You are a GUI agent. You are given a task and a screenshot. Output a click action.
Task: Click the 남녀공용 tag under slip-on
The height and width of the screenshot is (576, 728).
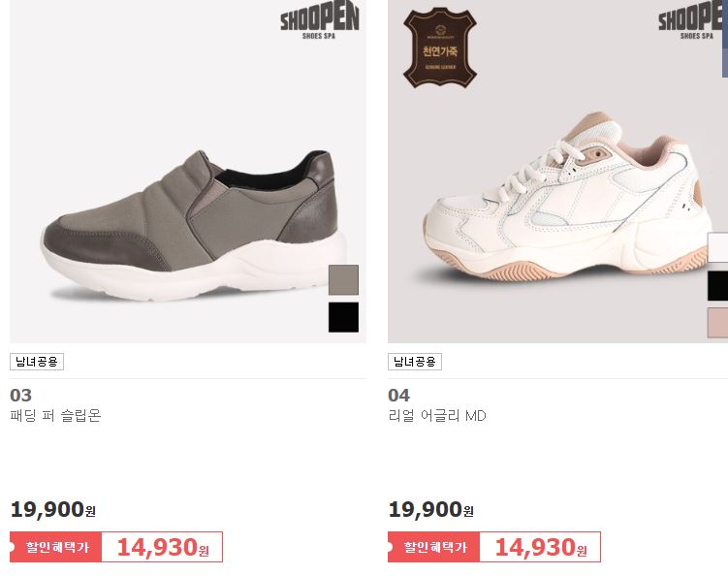(x=37, y=362)
